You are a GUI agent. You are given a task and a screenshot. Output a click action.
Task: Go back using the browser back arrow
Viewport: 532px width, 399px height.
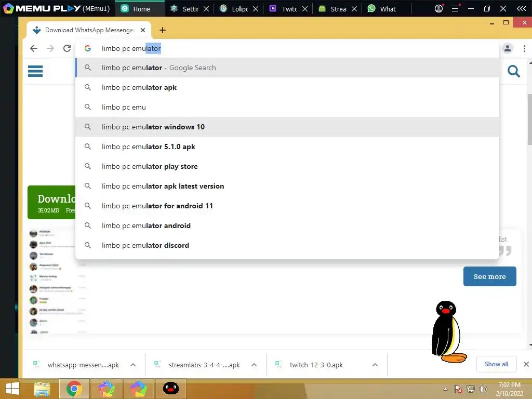pos(34,48)
